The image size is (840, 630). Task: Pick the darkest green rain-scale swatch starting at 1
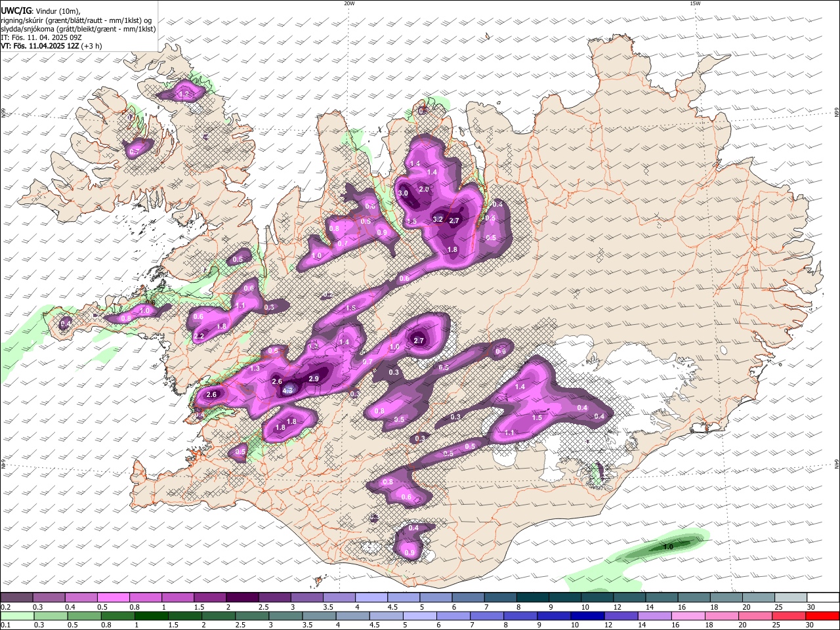[x=151, y=616]
